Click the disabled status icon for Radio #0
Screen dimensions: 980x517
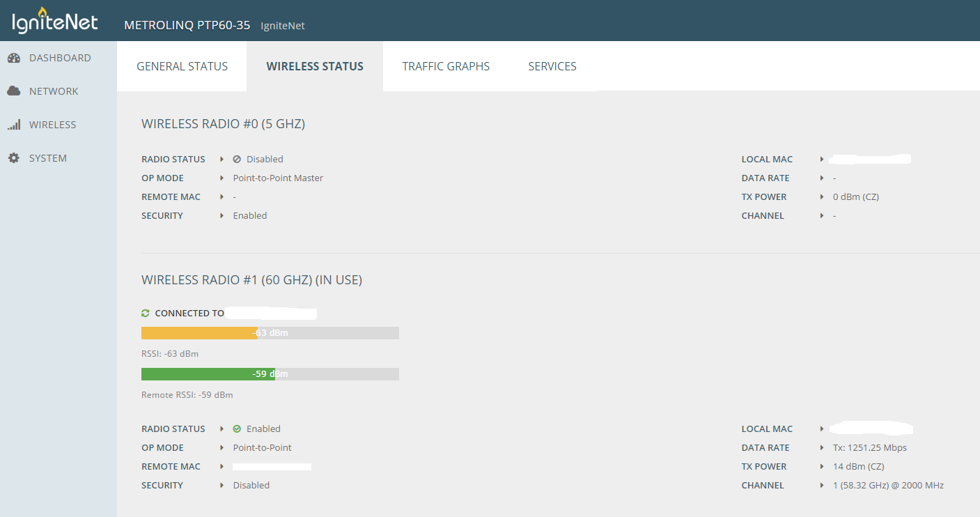(x=237, y=159)
